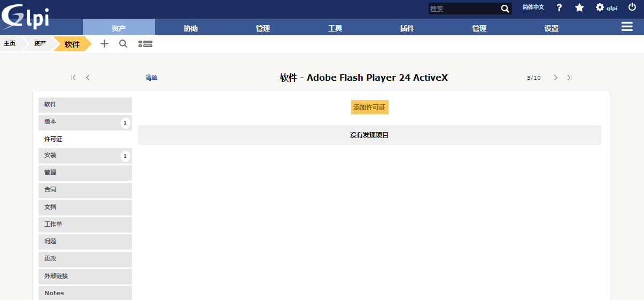Add new software with plus icon
Image resolution: width=644 pixels, height=300 pixels.
pyautogui.click(x=104, y=44)
